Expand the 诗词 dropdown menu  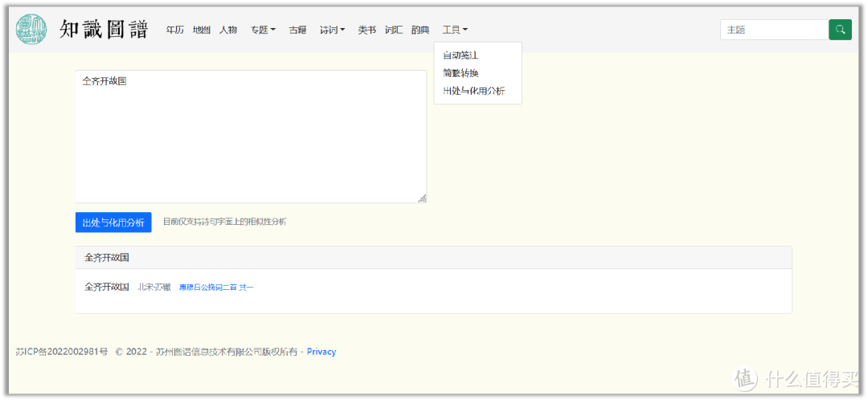(332, 30)
